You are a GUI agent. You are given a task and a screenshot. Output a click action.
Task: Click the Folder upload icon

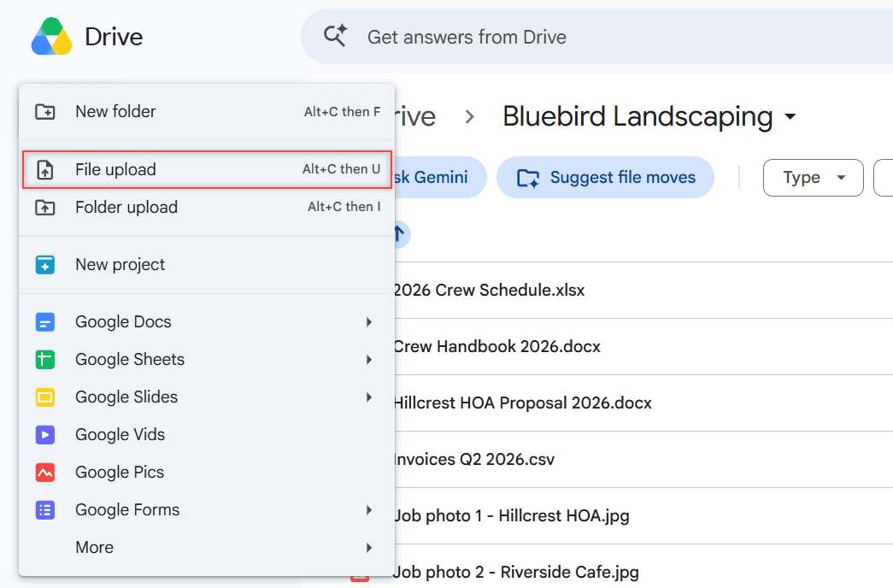pyautogui.click(x=45, y=208)
